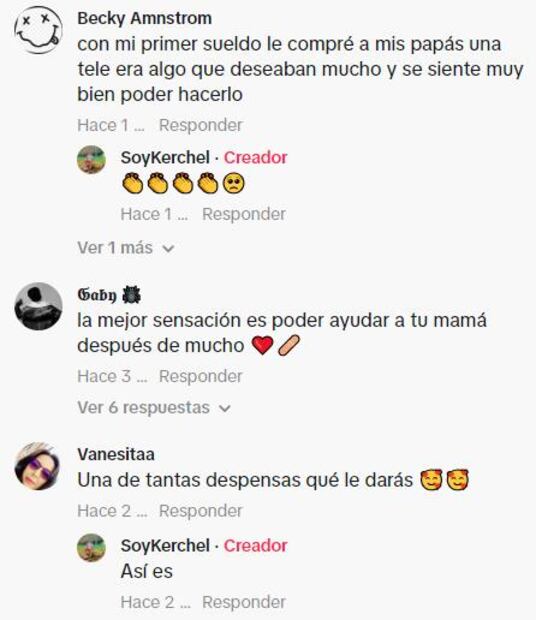Reply to Vanesitaa's comment
The height and width of the screenshot is (620, 536).
click(200, 511)
